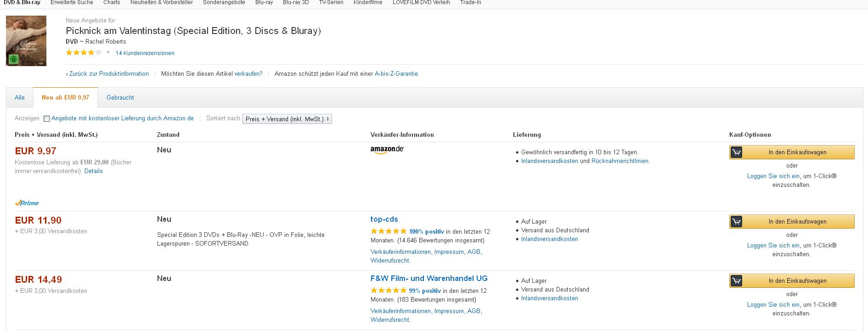Open the DVD & Blu-ray menu item
Image resolution: width=868 pixels, height=331 pixels.
coord(22,2)
